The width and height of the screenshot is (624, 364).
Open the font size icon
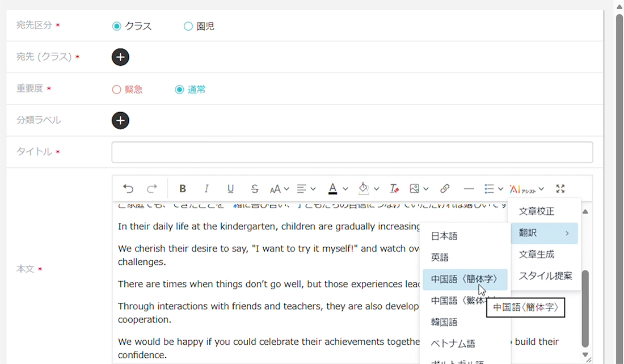tap(275, 189)
